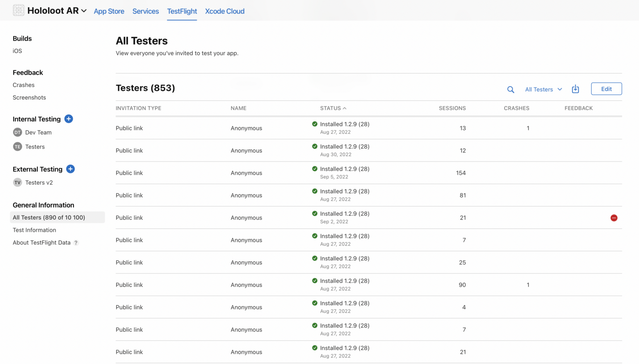Open Test Information in sidebar

pyautogui.click(x=34, y=230)
